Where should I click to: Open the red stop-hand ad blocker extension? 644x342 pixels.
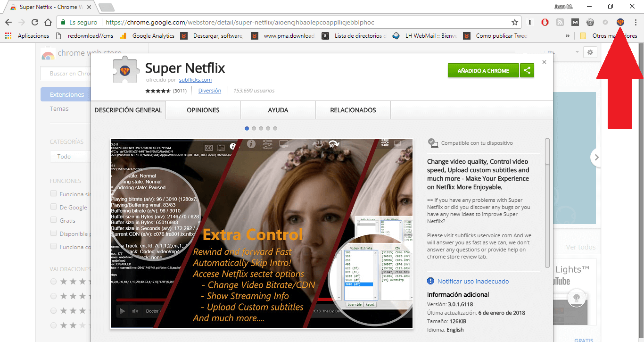545,22
